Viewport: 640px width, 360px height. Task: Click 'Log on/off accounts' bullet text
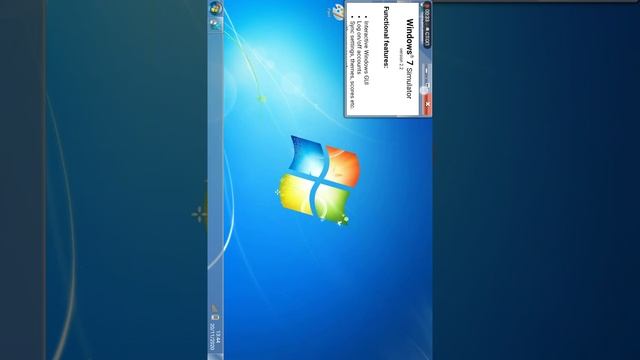(359, 47)
